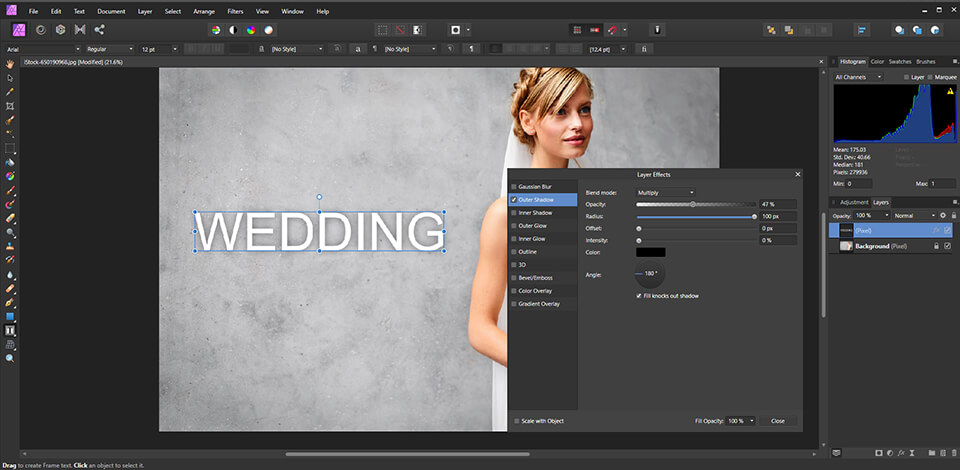Image resolution: width=960 pixels, height=470 pixels.
Task: Click the Deselect icon with red slash
Action: click(x=400, y=29)
